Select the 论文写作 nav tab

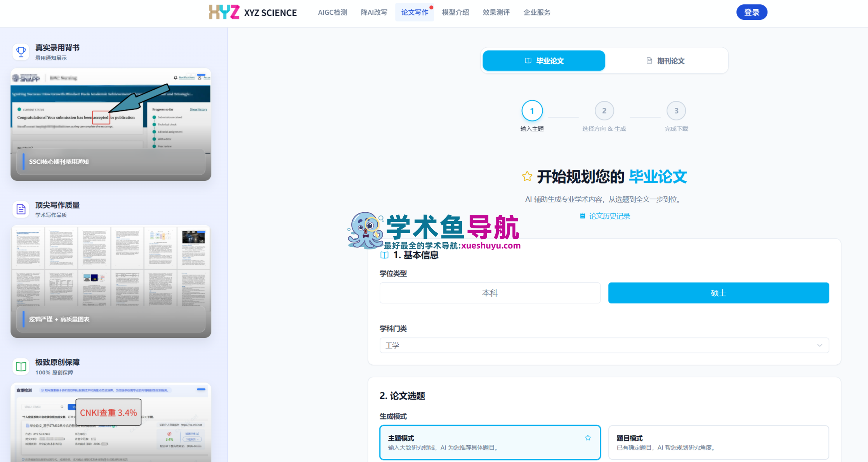415,12
